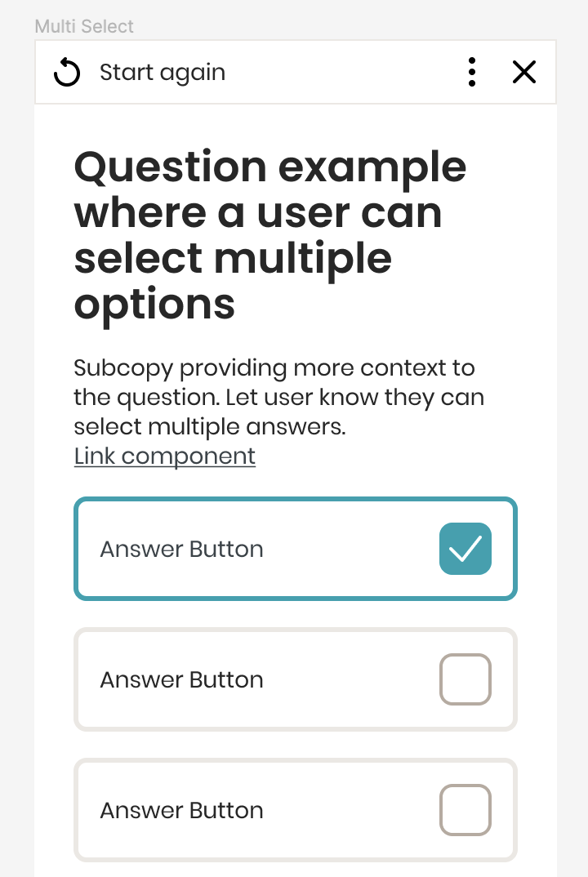Click the white checkmark in the teal checkbox
Screen dimensions: 588x877
tap(465, 549)
